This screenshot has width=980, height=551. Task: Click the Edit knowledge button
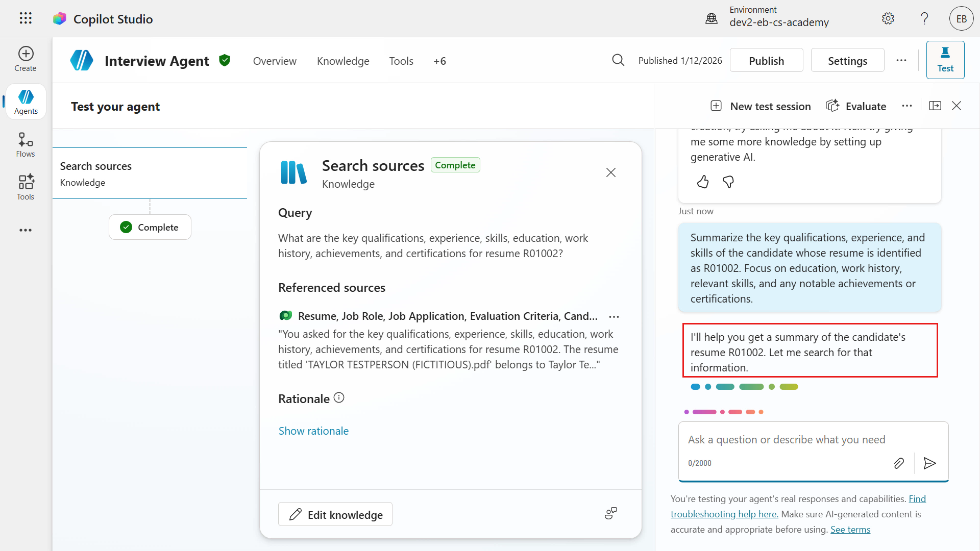point(335,514)
